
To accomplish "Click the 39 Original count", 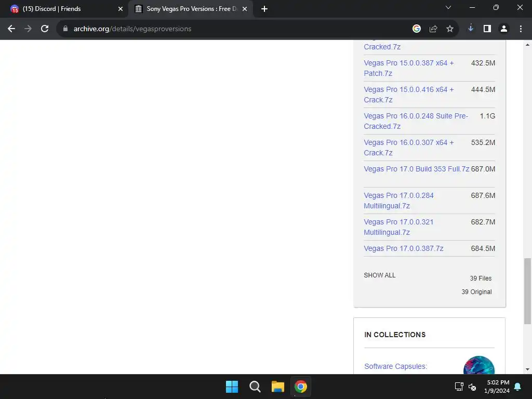I will (x=476, y=292).
